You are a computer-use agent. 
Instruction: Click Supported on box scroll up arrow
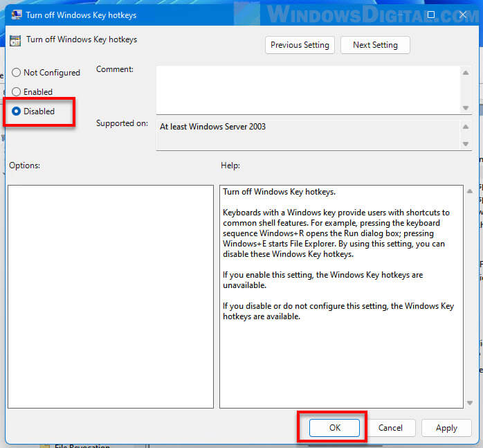466,127
